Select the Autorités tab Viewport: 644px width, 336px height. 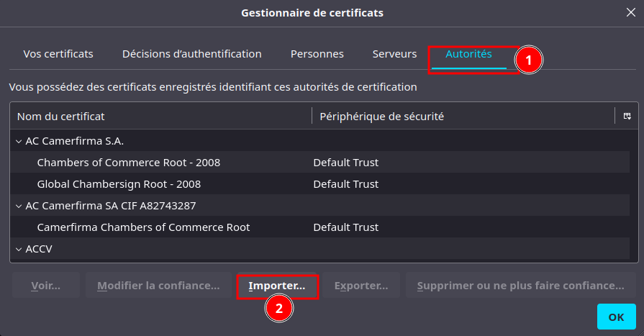coord(468,54)
